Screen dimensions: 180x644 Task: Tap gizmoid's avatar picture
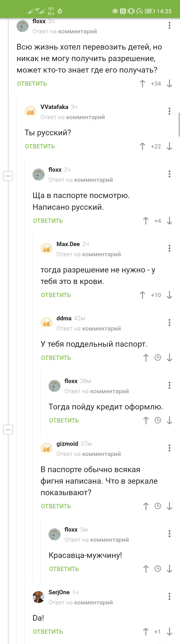(x=46, y=448)
